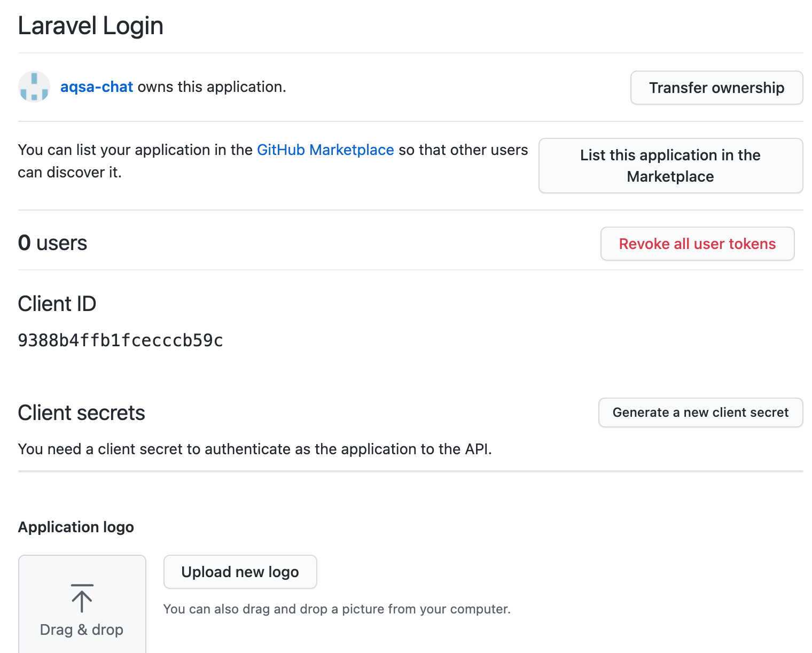The width and height of the screenshot is (812, 653).
Task: Click Revoke all user tokens
Action: pyautogui.click(x=697, y=244)
